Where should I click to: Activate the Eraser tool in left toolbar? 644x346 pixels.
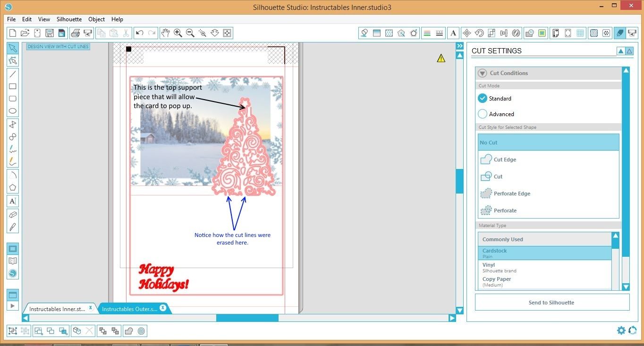coord(13,214)
